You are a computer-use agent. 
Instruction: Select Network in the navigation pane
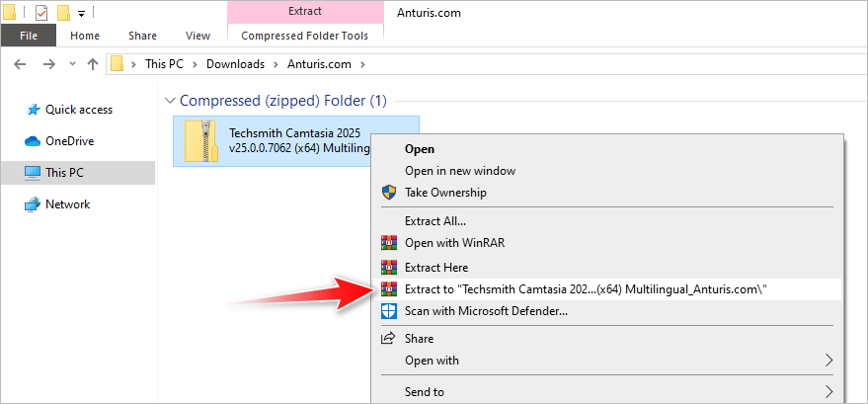click(67, 204)
